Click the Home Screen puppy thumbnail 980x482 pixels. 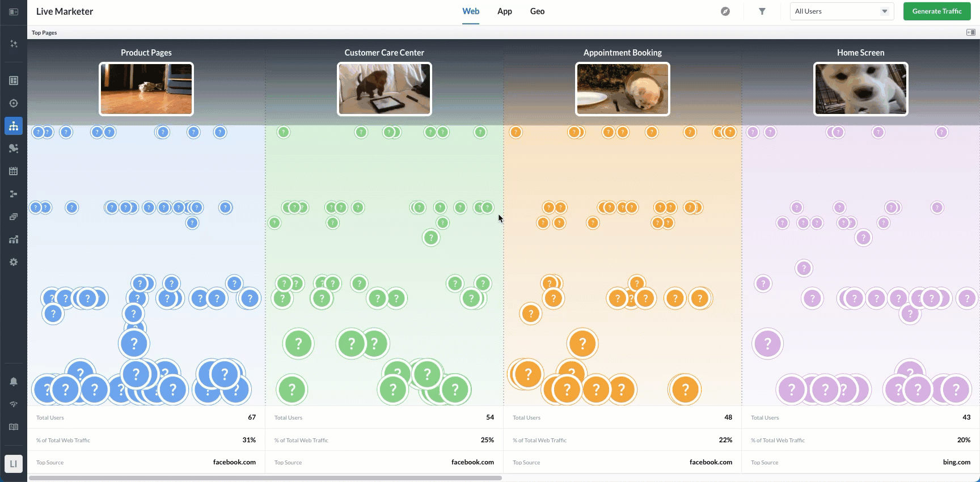coord(860,89)
